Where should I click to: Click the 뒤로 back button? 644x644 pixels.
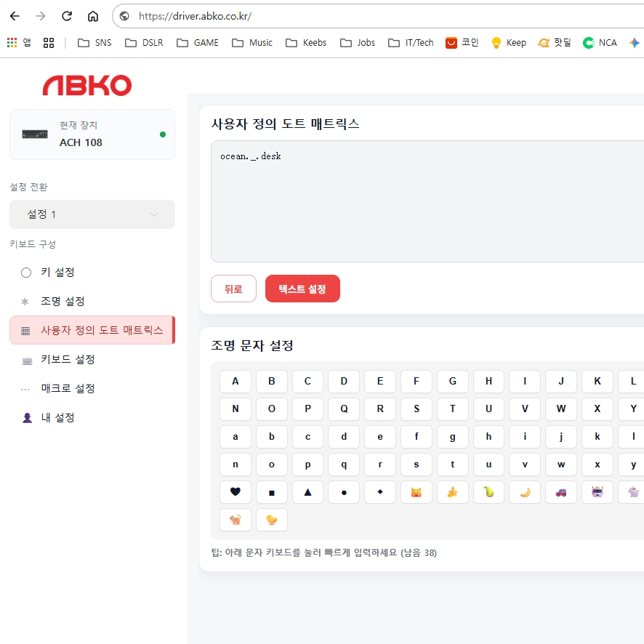click(x=234, y=289)
